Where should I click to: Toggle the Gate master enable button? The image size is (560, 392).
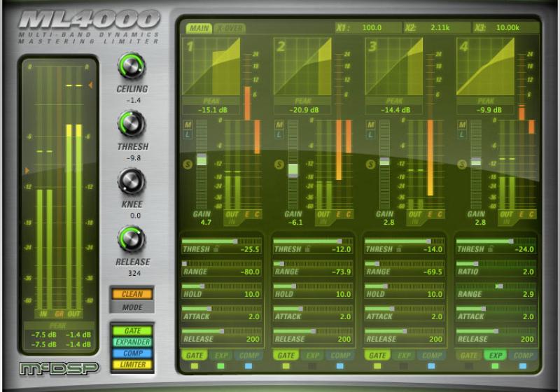[132, 330]
